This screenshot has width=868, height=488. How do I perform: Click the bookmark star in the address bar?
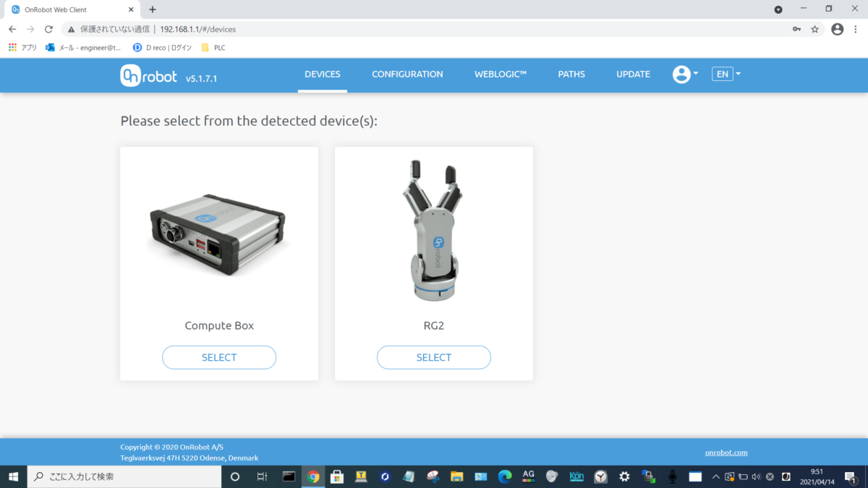click(814, 29)
